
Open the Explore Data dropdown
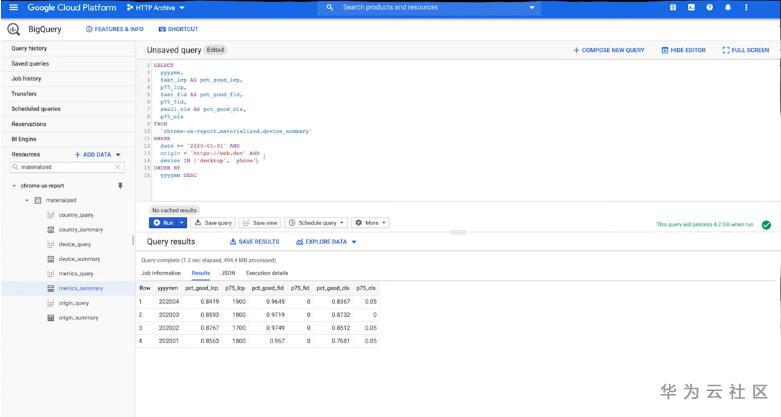pyautogui.click(x=326, y=242)
